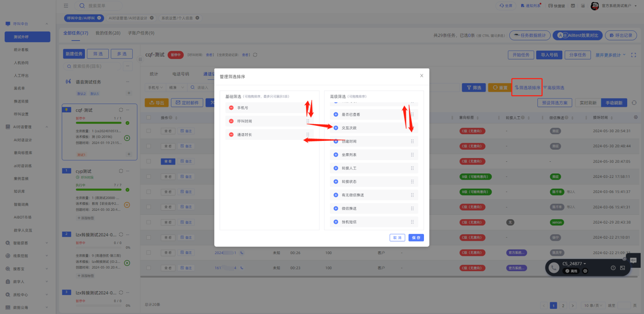Switch refresh mode to 实时刷新
The width and height of the screenshot is (644, 314).
[x=588, y=103]
